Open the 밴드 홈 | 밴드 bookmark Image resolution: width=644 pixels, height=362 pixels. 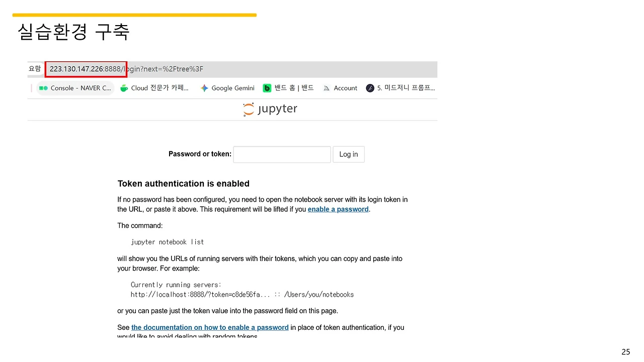(294, 88)
